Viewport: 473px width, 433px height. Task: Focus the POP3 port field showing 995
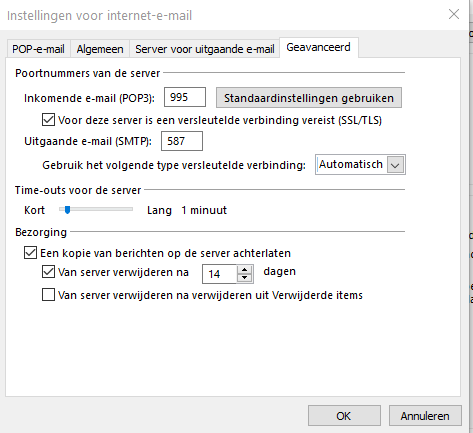185,97
